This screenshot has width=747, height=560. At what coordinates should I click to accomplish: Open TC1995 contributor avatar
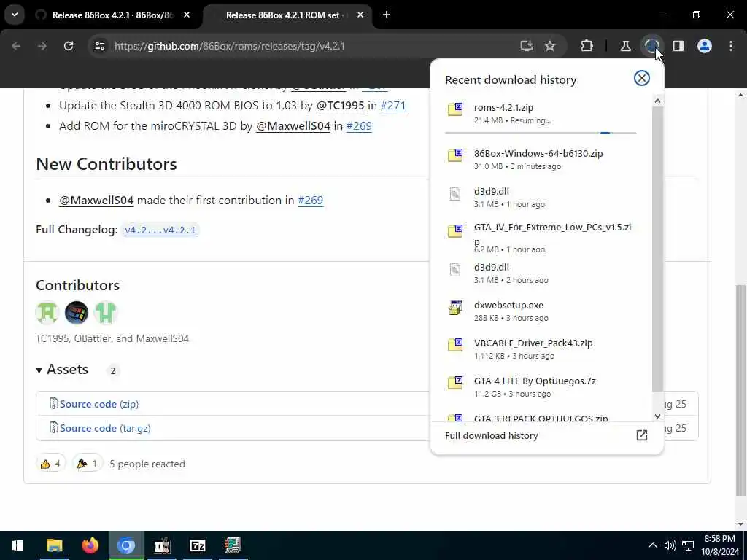pyautogui.click(x=47, y=313)
